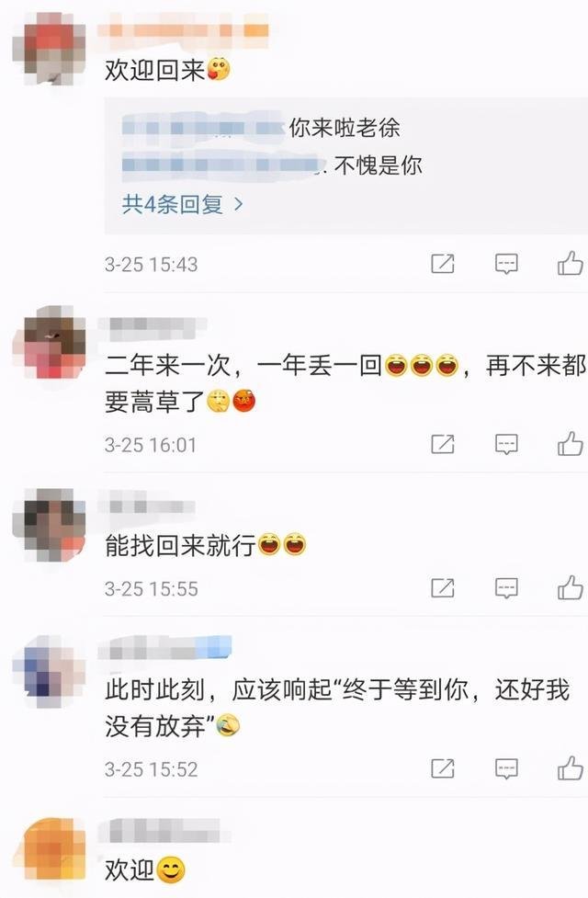The width and height of the screenshot is (588, 898).
Task: Share the comment posted at 3-25 15:43
Action: (x=443, y=264)
